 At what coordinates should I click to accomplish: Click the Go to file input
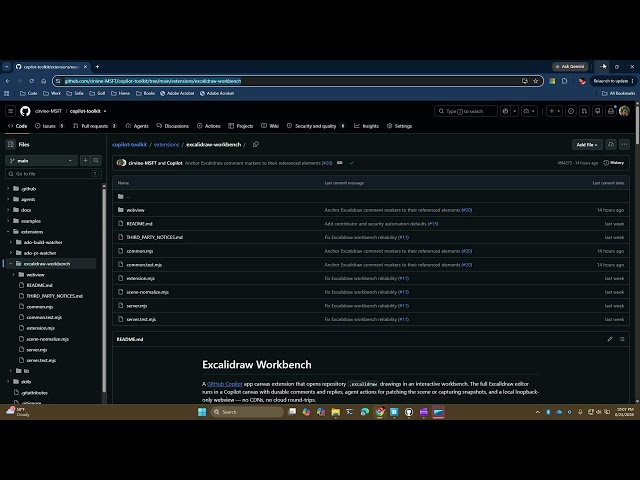coord(53,174)
